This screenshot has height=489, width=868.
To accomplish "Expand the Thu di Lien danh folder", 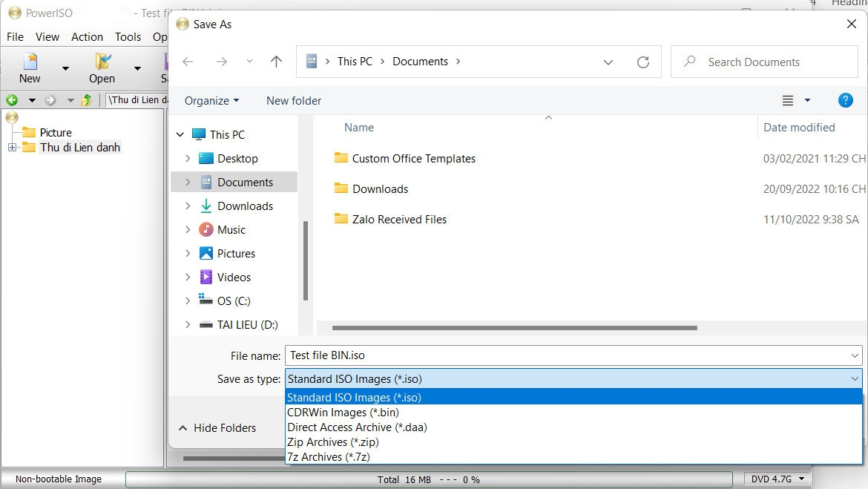I will point(12,148).
